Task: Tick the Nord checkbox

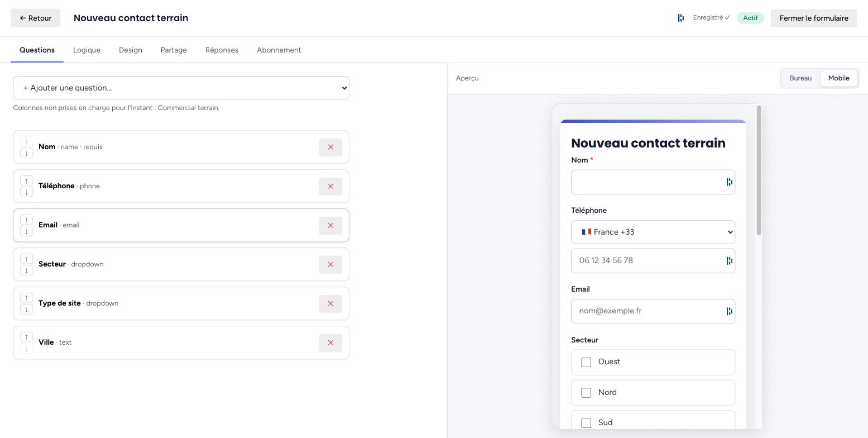Action: click(586, 393)
